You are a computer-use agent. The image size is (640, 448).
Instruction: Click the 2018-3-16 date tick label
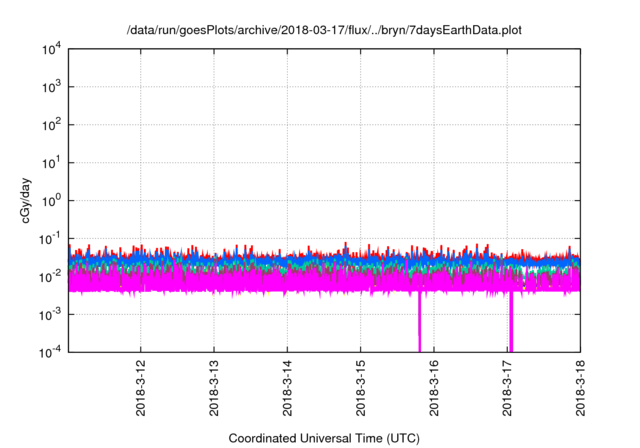click(x=434, y=388)
